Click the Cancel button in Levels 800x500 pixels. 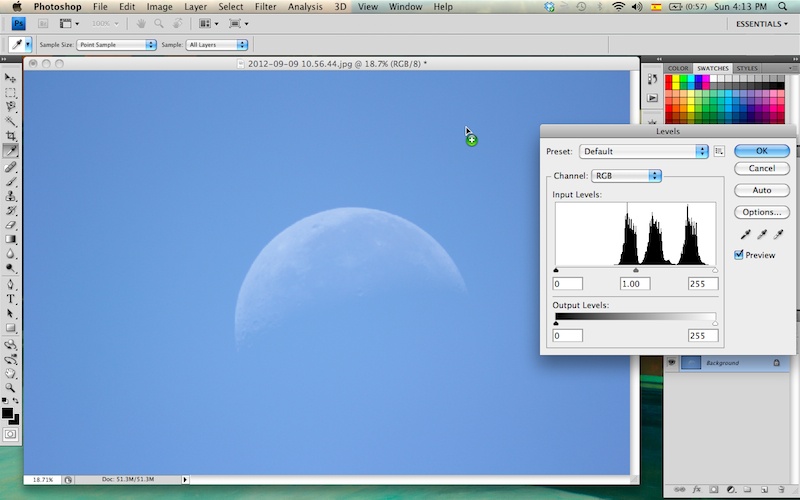point(761,168)
